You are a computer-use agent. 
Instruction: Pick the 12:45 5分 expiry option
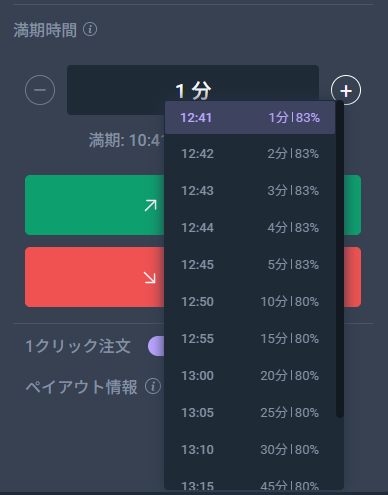click(x=250, y=265)
